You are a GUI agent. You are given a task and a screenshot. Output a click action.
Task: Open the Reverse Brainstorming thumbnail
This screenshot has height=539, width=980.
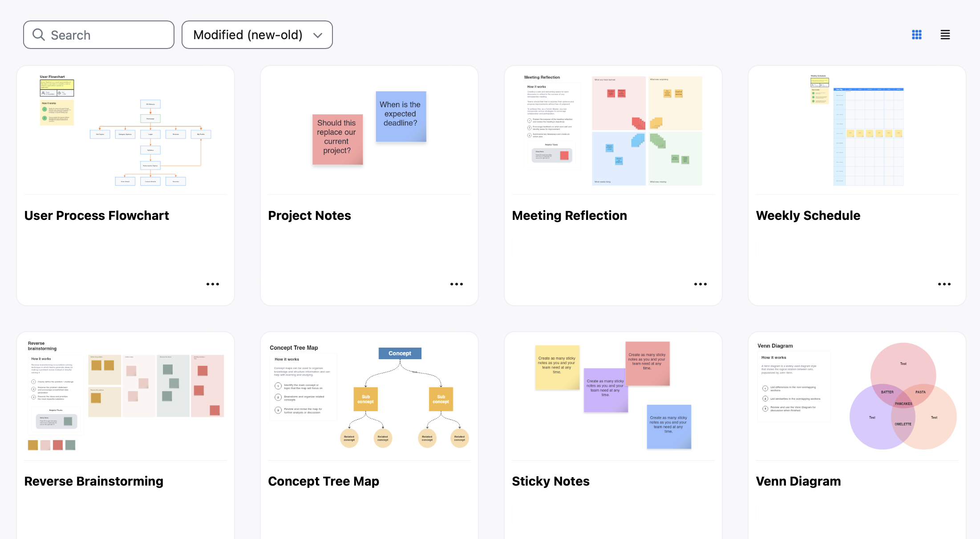pyautogui.click(x=126, y=396)
